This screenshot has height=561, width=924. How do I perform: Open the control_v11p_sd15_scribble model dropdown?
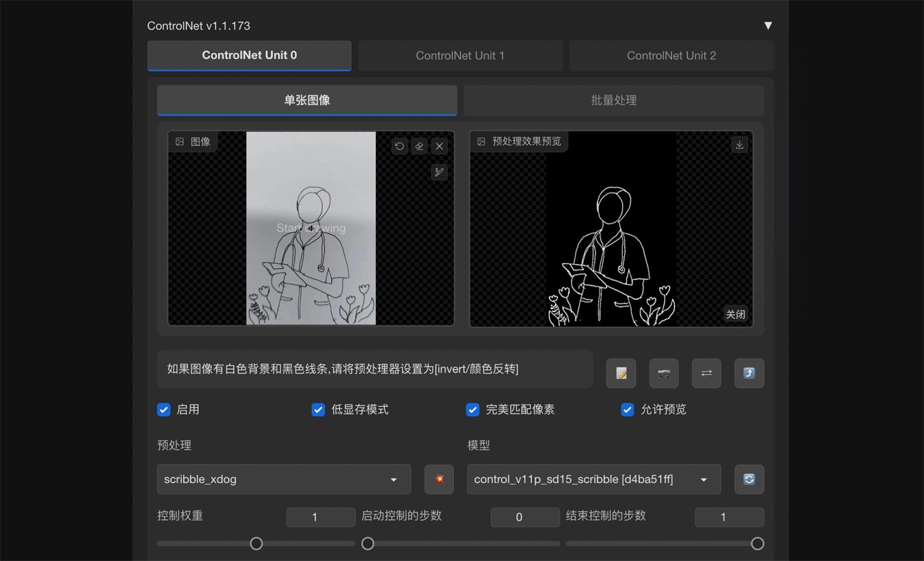tap(593, 479)
